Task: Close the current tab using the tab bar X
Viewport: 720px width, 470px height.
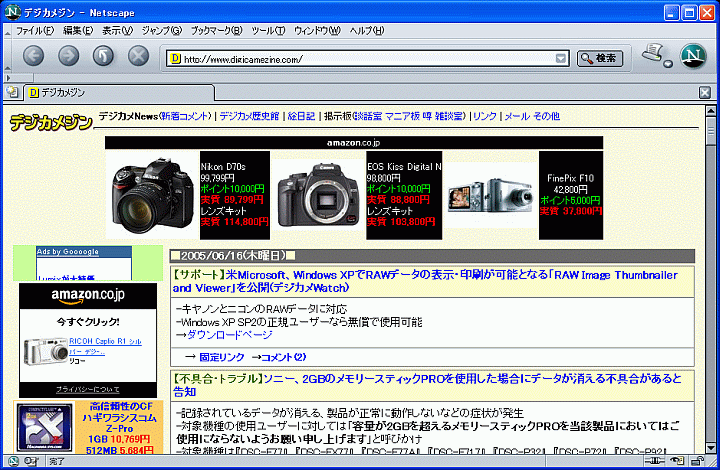Action: point(705,93)
